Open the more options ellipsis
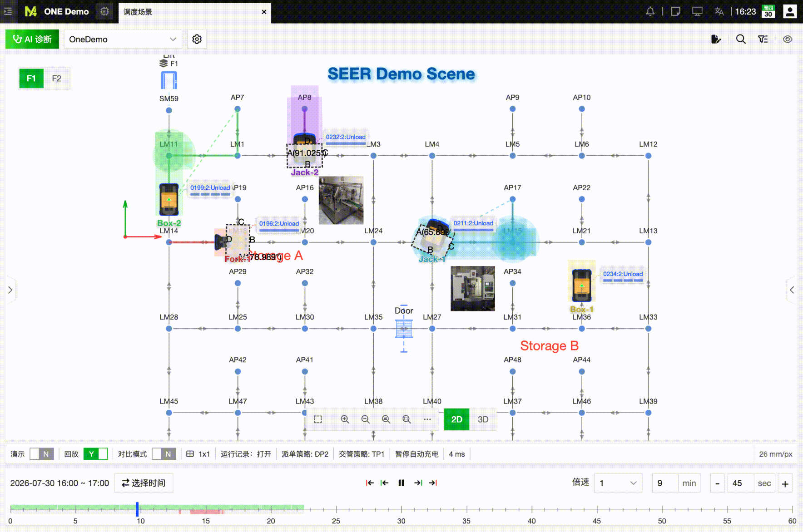803x532 pixels. point(427,419)
